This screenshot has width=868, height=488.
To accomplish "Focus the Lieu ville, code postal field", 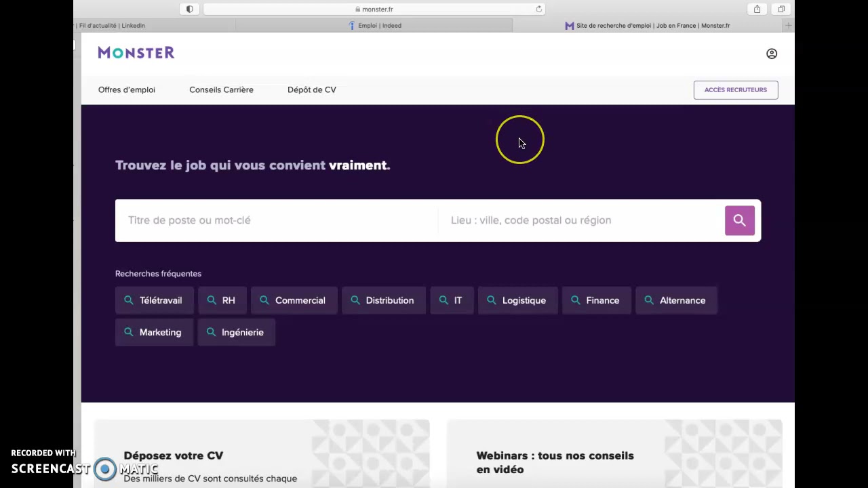I will point(581,220).
